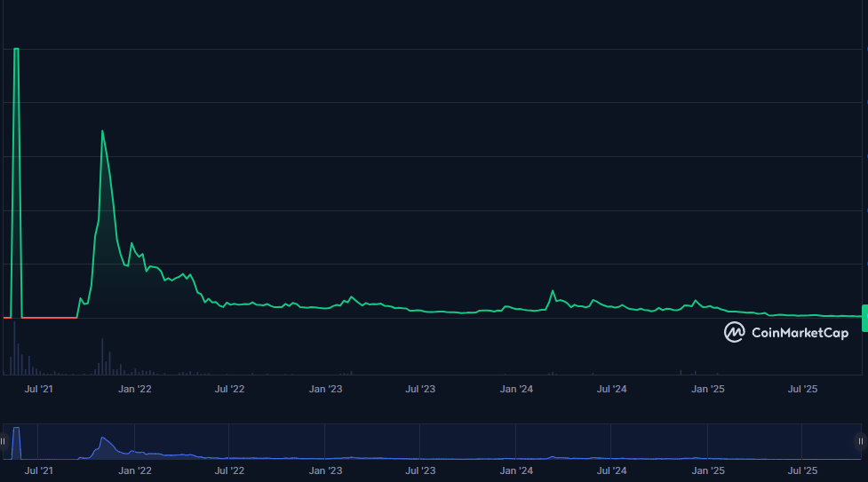
Task: Click the Jan '24 label on main axis
Action: tap(516, 389)
